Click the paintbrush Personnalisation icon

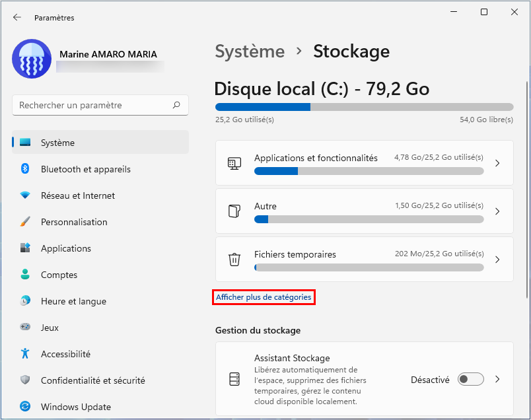pyautogui.click(x=25, y=221)
